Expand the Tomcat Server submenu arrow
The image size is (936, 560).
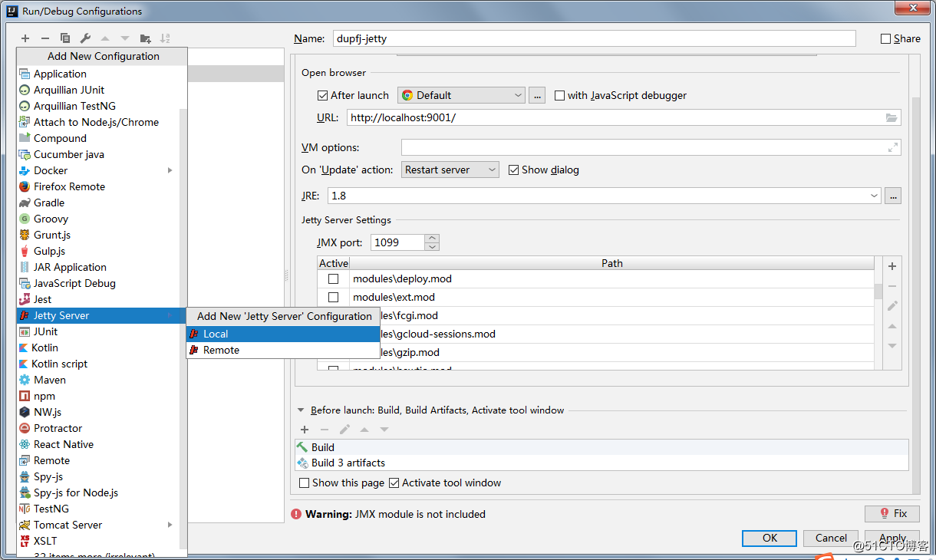[x=170, y=525]
